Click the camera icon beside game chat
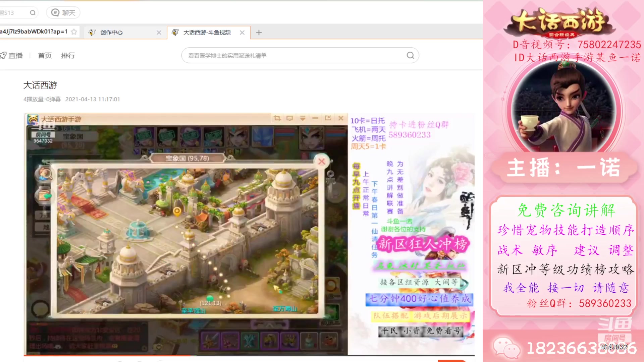Viewport: 644px width, 362px height. 159,347
